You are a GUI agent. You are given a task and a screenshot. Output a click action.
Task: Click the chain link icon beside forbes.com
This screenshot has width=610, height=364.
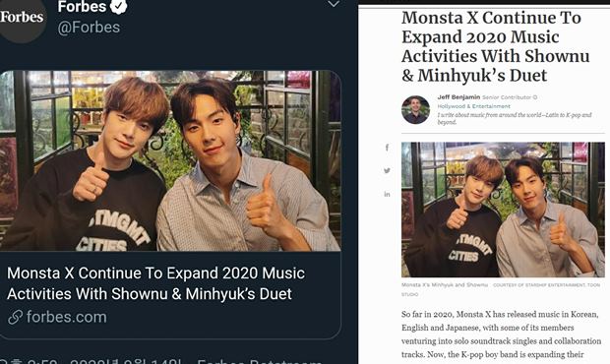pos(15,318)
